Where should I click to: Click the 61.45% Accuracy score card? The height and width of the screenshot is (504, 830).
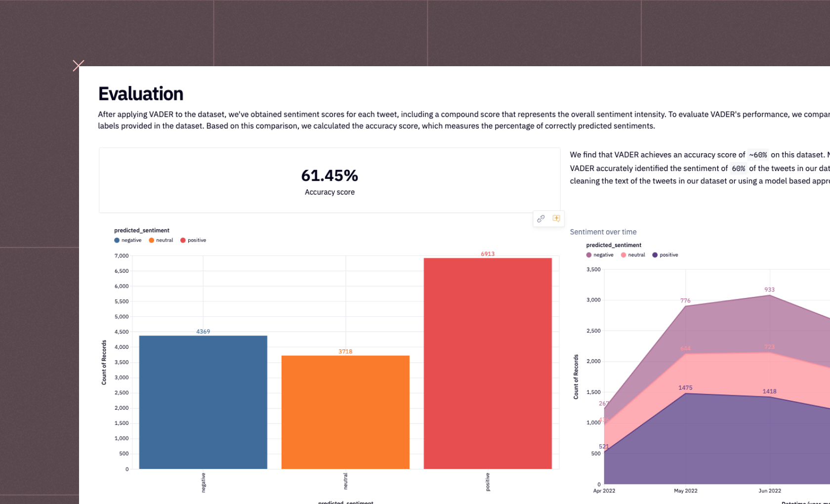(330, 180)
